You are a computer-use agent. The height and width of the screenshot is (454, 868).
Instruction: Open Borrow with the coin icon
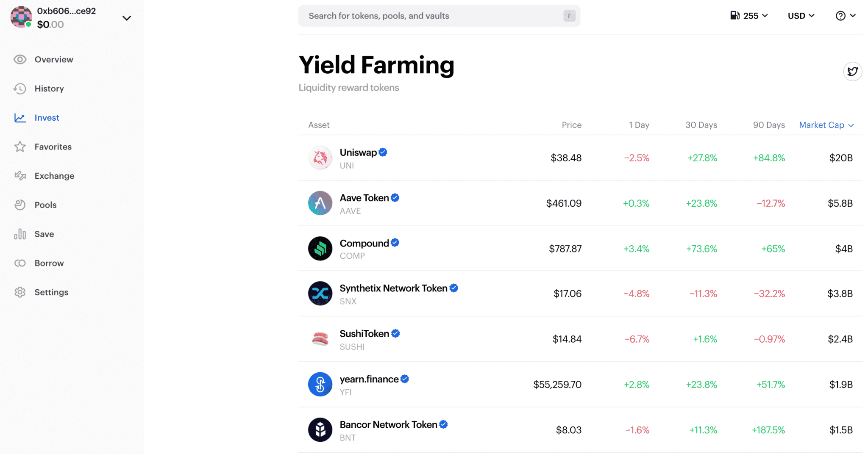20,263
